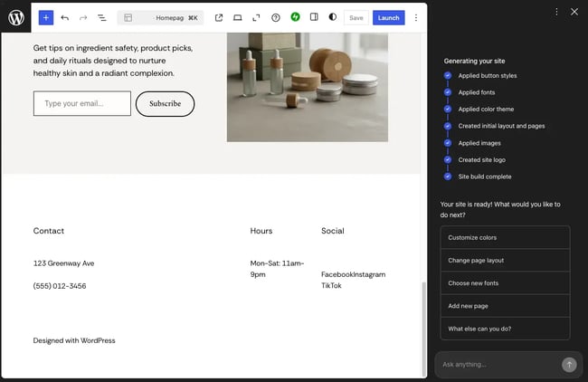Click the Instagram social link

point(369,274)
